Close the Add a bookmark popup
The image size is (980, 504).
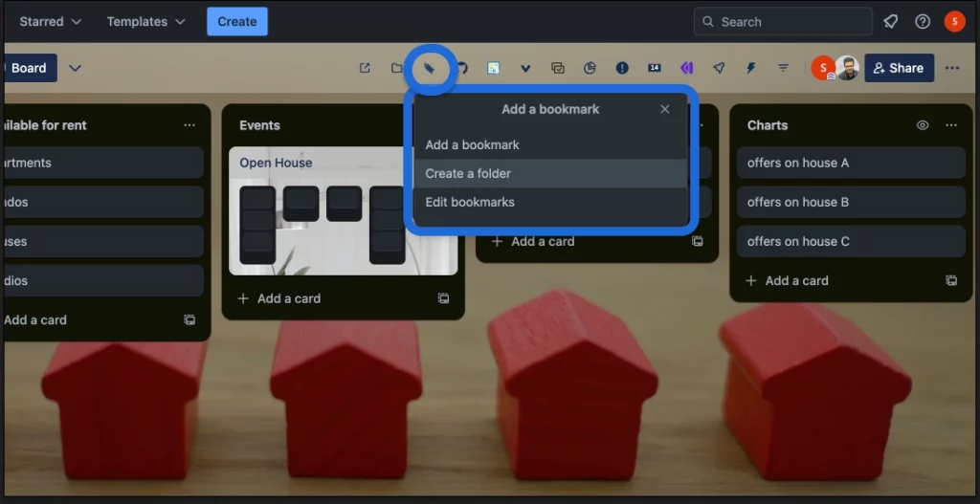click(x=665, y=109)
